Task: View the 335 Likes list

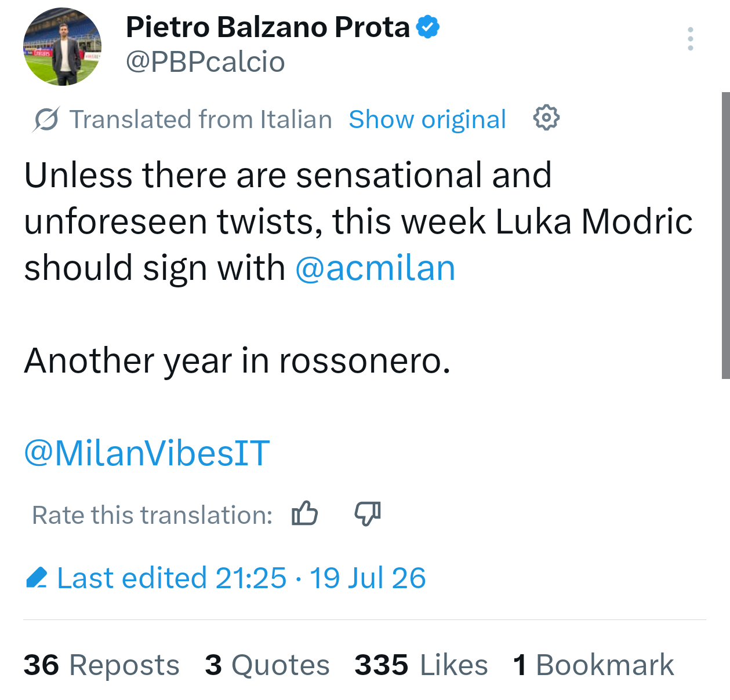Action: pos(422,665)
